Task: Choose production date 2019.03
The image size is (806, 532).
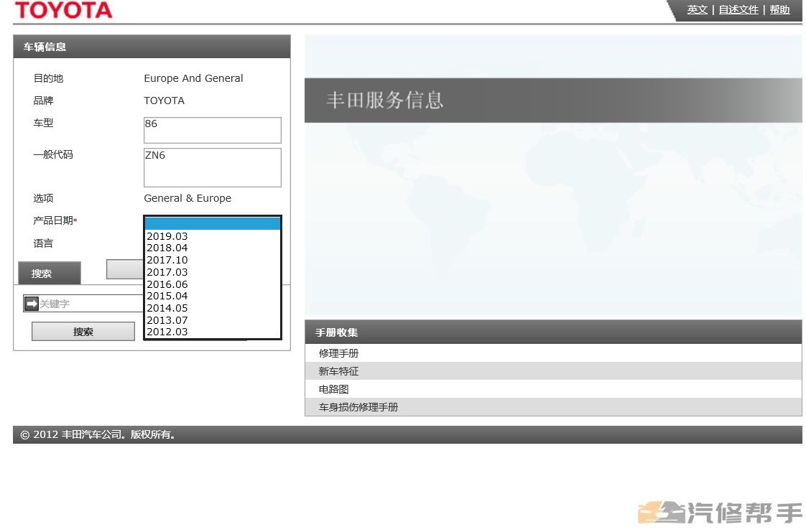Action: [x=213, y=236]
